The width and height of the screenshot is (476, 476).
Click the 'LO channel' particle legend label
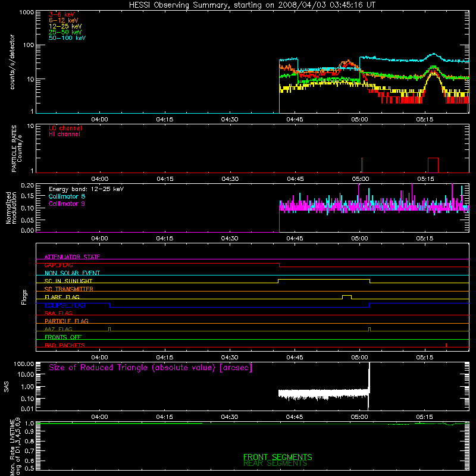click(65, 128)
